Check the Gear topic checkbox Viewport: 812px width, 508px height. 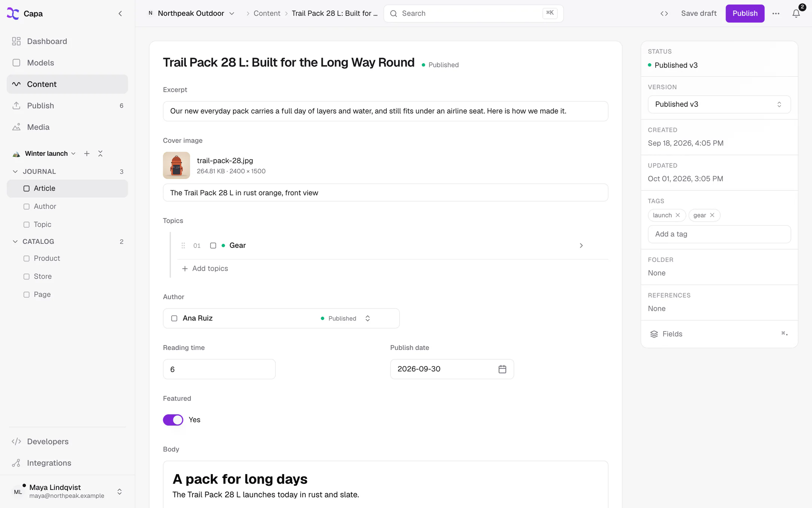213,246
